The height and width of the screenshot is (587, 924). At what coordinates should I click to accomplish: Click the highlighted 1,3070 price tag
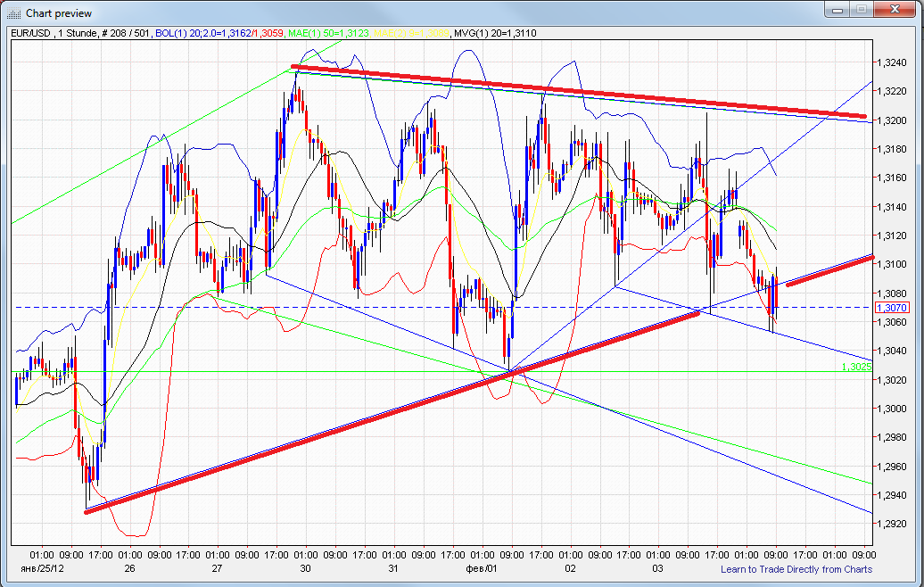pos(894,307)
